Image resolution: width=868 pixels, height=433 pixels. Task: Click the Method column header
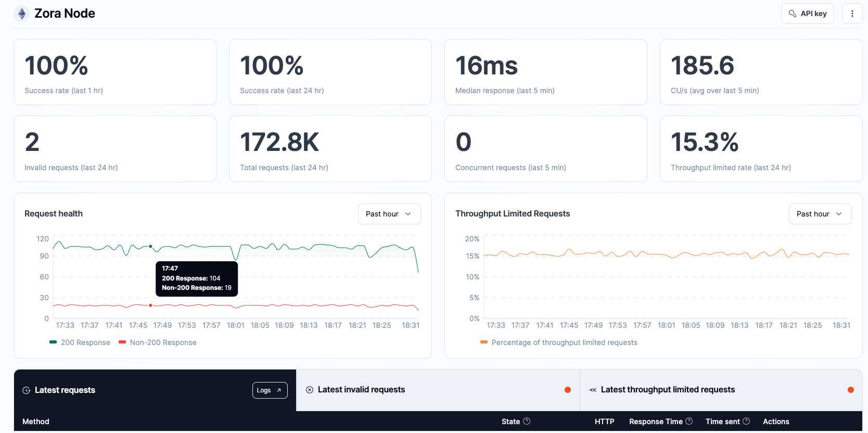tap(36, 422)
